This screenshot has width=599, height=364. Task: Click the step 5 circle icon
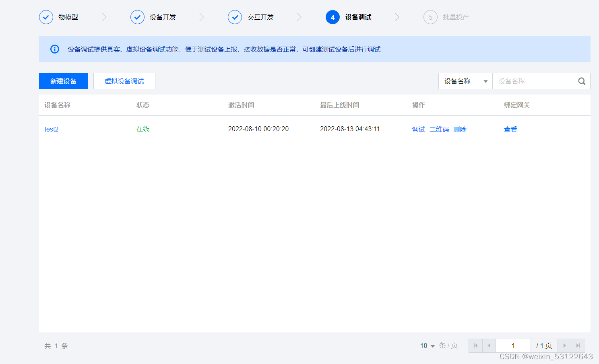pos(430,17)
